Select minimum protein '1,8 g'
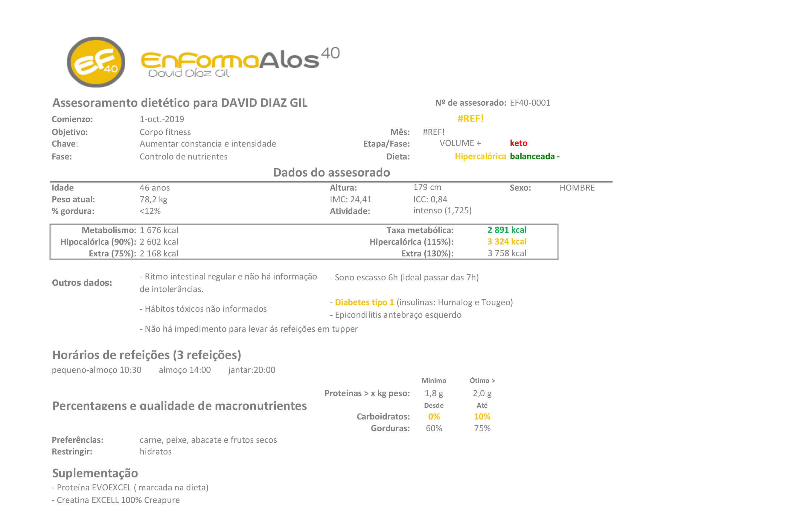This screenshot has width=812, height=517. click(x=434, y=393)
